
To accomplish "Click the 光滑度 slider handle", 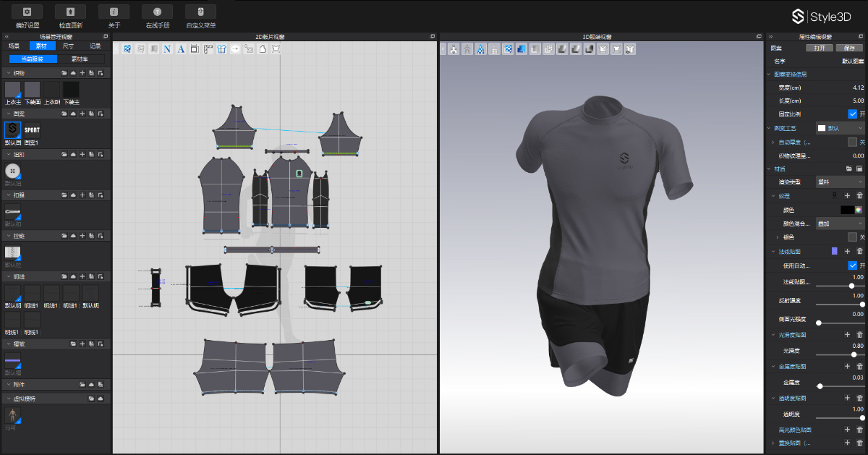I will pos(854,354).
